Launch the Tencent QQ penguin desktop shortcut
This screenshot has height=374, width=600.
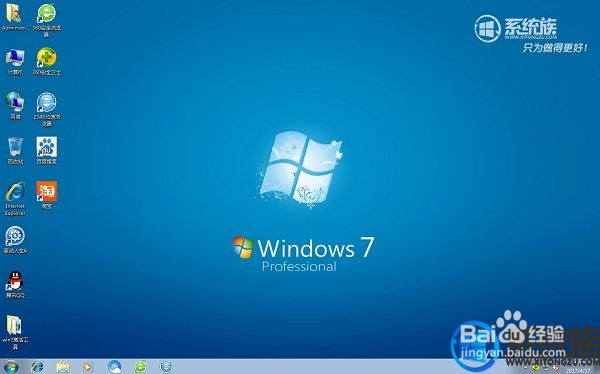(15, 285)
